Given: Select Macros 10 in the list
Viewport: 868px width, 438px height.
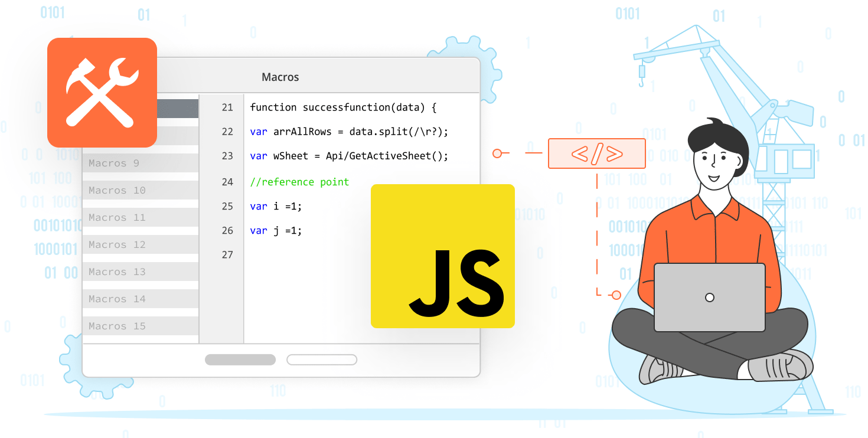Looking at the screenshot, I should tap(140, 190).
